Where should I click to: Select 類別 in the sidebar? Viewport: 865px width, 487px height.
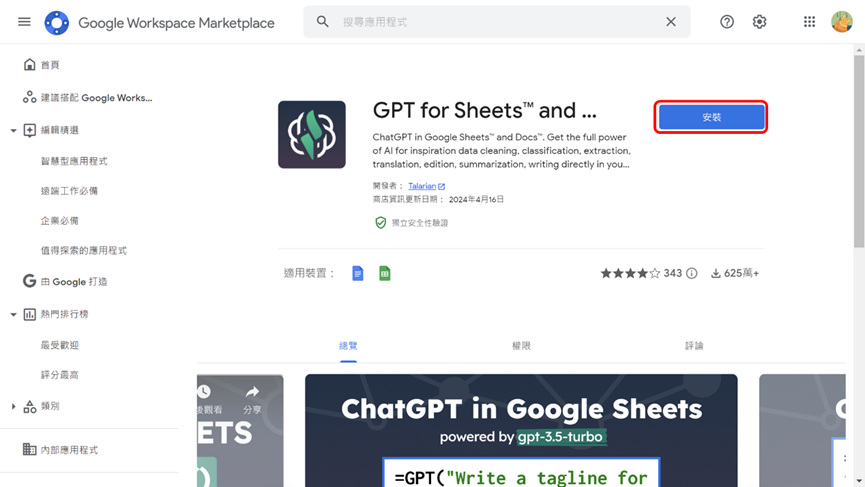click(x=50, y=406)
